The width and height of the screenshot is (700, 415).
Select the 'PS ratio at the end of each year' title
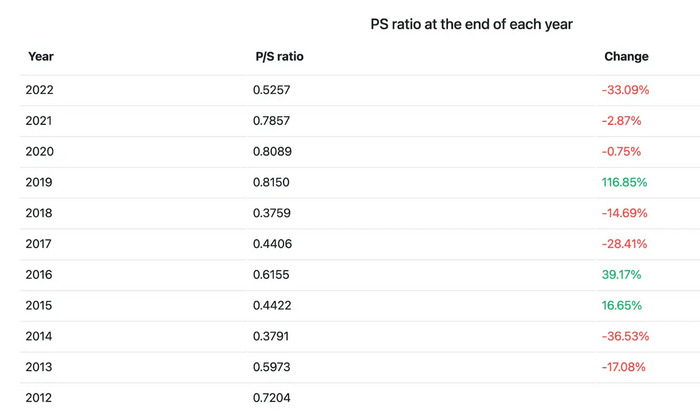pyautogui.click(x=471, y=24)
